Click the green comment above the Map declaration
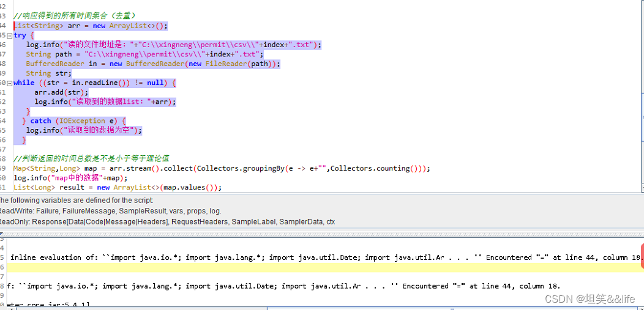The width and height of the screenshot is (644, 310). [x=92, y=158]
